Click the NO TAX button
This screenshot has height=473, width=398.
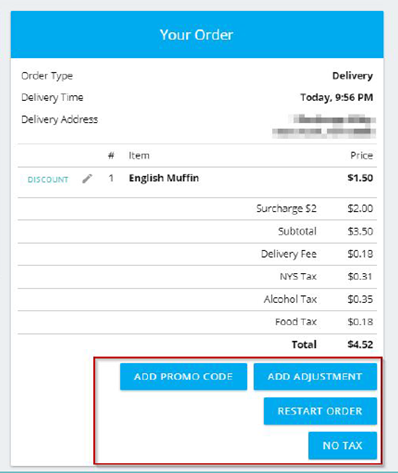pos(342,446)
